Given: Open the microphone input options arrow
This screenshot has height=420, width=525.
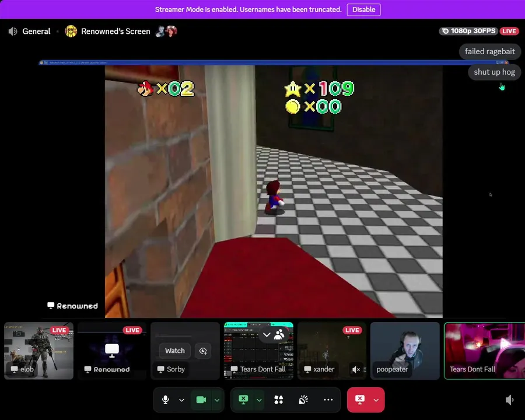Looking at the screenshot, I should [181, 400].
